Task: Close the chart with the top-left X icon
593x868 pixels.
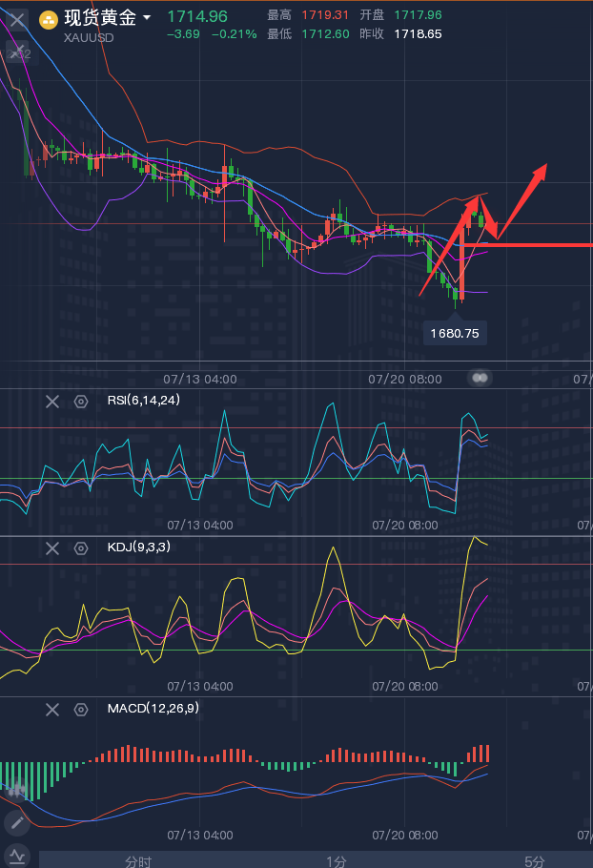Action: pos(17,20)
